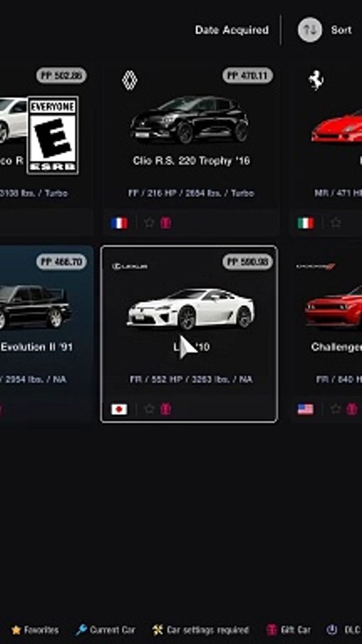
Task: Select the Evolution II '91 car card
Action: (47, 333)
